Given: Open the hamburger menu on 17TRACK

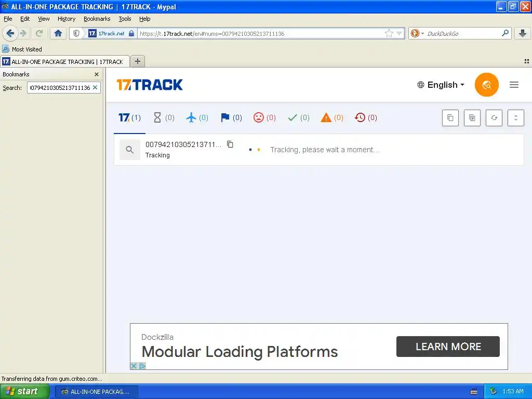Looking at the screenshot, I should tap(514, 85).
